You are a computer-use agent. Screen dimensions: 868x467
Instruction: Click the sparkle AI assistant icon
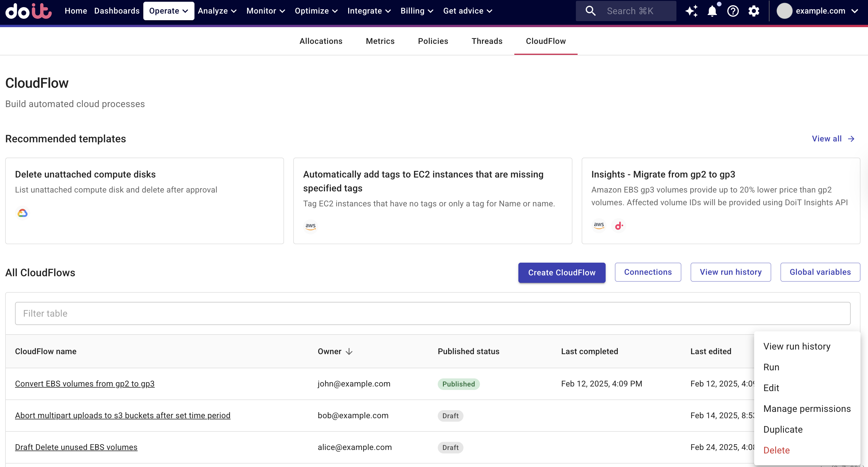(x=691, y=11)
